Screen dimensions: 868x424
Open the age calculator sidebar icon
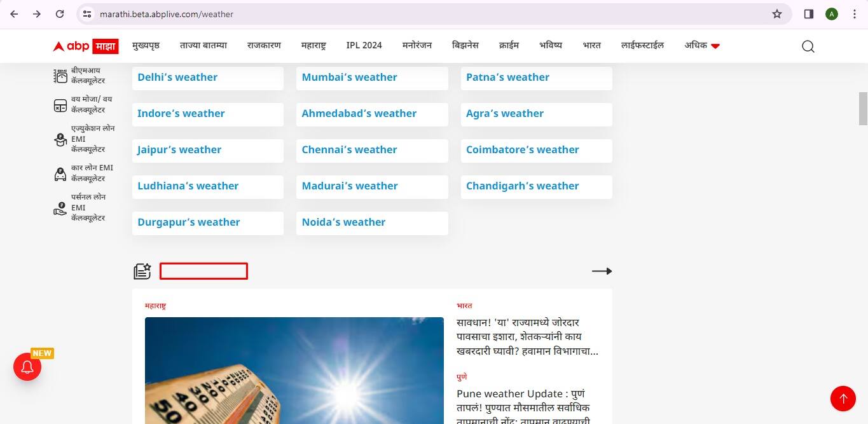point(60,106)
